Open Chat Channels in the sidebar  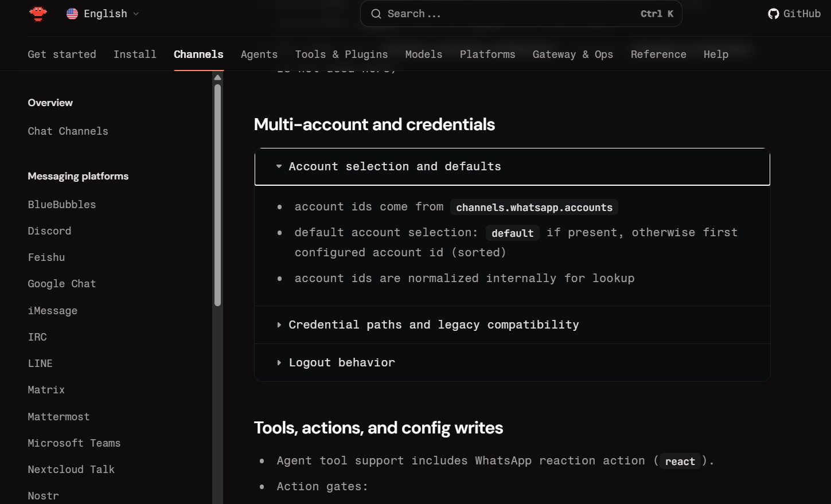pyautogui.click(x=68, y=131)
